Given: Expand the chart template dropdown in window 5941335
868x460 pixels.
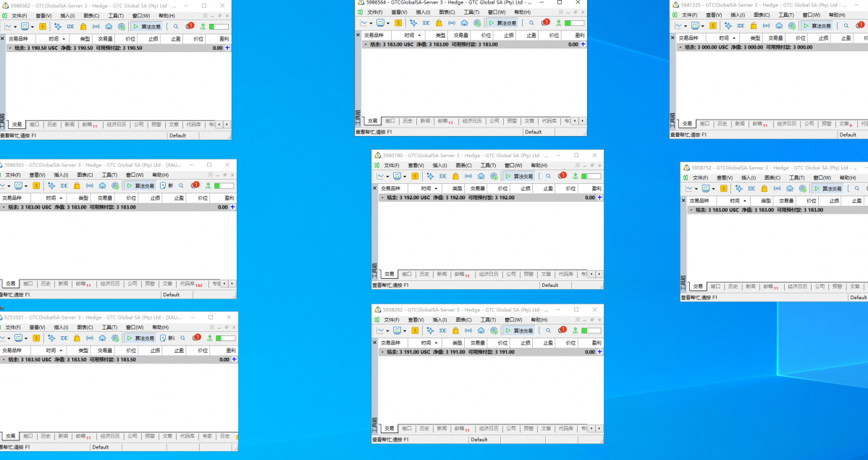Looking at the screenshot, I should [703, 26].
